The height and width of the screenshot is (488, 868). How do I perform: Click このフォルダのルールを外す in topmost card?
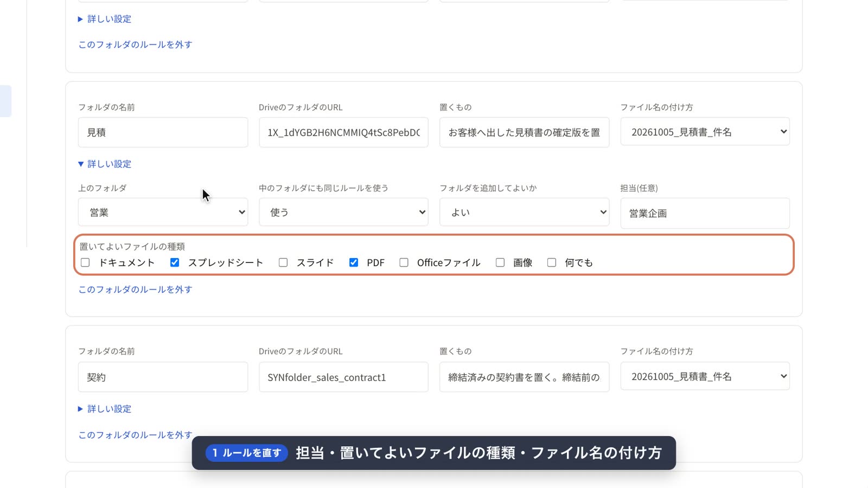(136, 44)
